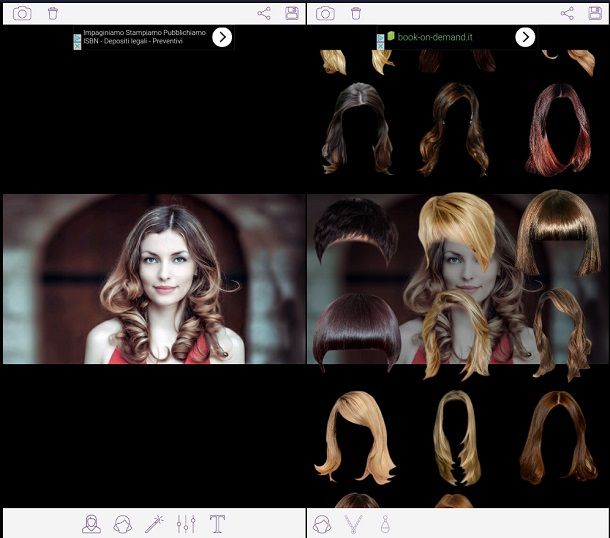This screenshot has height=538, width=610.
Task: Choose the brown ombre curly long hairstyle
Action: [454, 128]
